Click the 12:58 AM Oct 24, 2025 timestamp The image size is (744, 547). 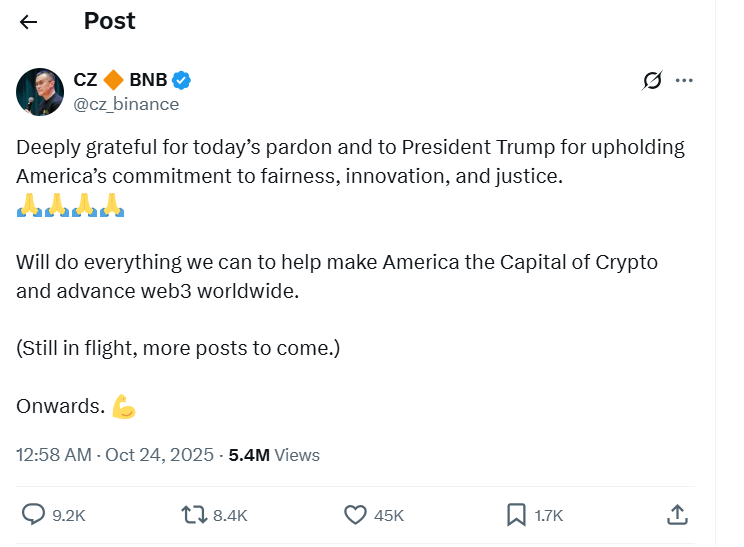pyautogui.click(x=115, y=455)
